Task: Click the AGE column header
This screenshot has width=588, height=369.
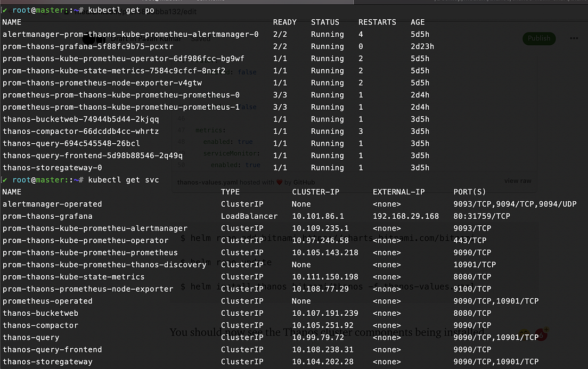Action: pyautogui.click(x=418, y=22)
